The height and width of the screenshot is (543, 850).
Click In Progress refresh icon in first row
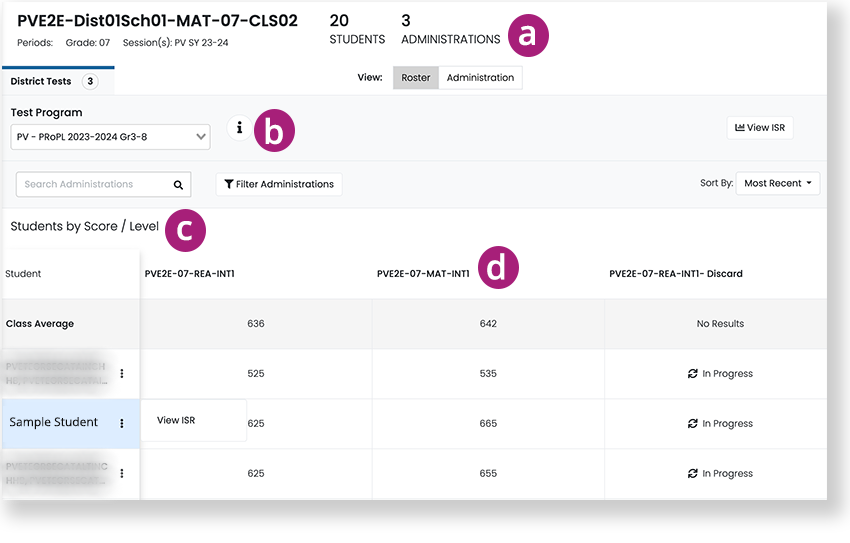tap(692, 374)
